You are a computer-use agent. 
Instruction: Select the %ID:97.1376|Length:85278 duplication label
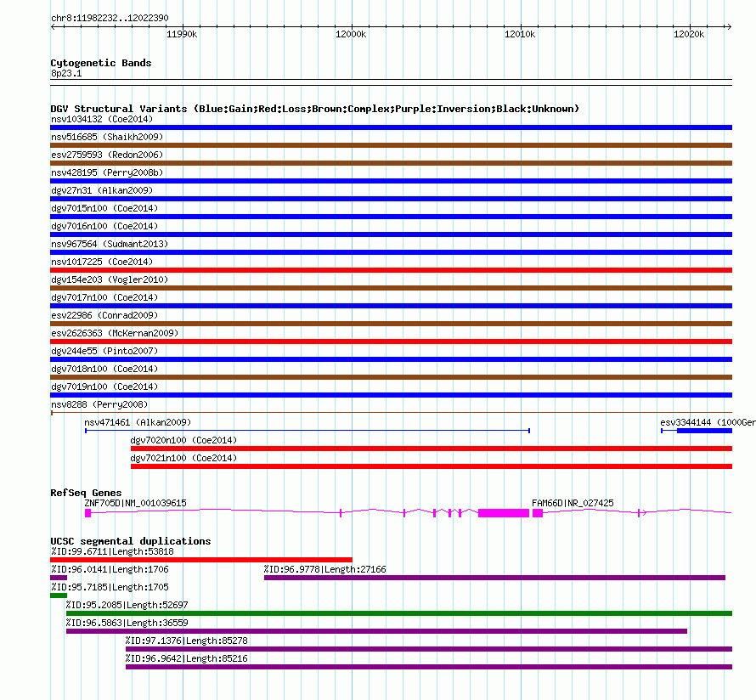click(x=187, y=641)
